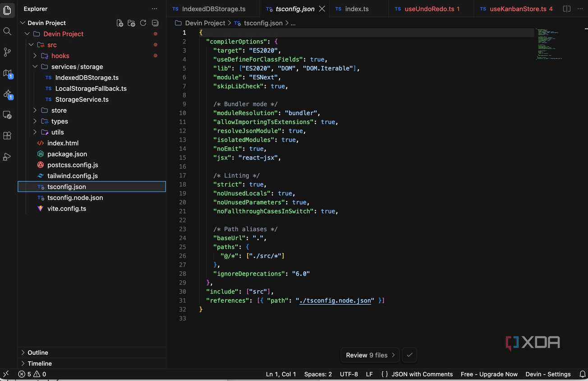The image size is (588, 381).
Task: Open the Search view icon
Action: [x=7, y=31]
